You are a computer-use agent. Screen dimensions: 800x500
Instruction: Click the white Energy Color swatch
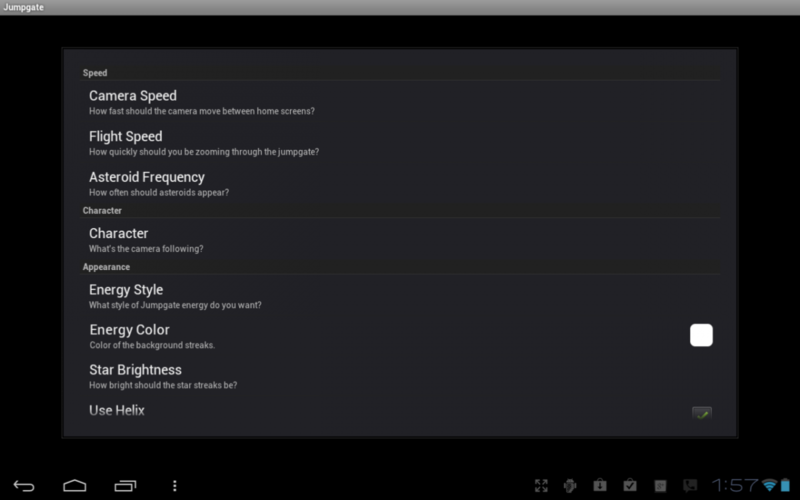point(701,335)
